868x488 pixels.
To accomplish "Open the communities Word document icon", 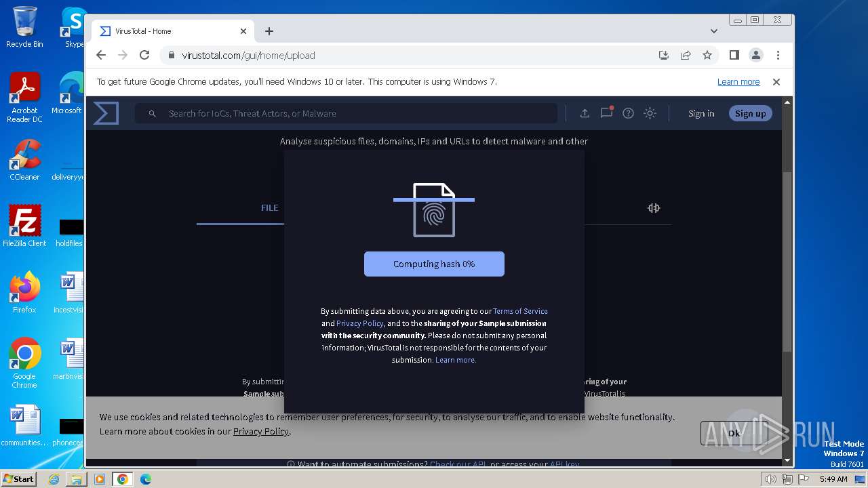I will pyautogui.click(x=24, y=426).
